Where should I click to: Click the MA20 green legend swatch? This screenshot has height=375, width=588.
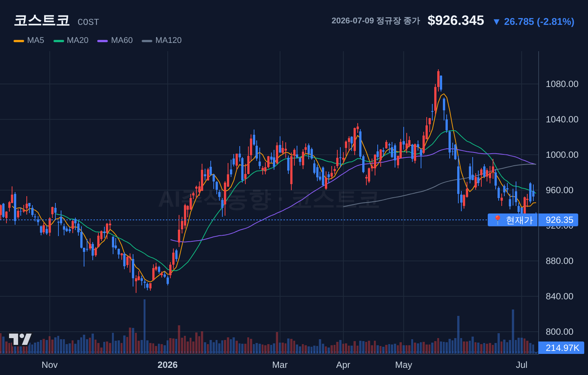(59, 41)
